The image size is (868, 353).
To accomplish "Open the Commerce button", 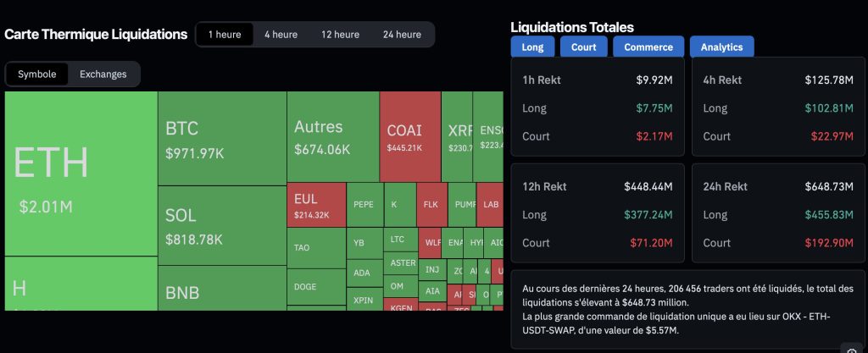I will [x=648, y=47].
